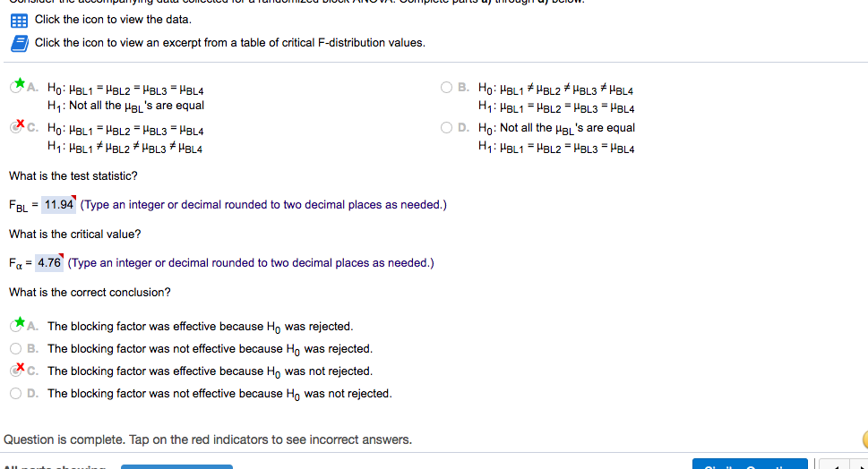
Task: Go to next question with right arrow
Action: coord(858,465)
